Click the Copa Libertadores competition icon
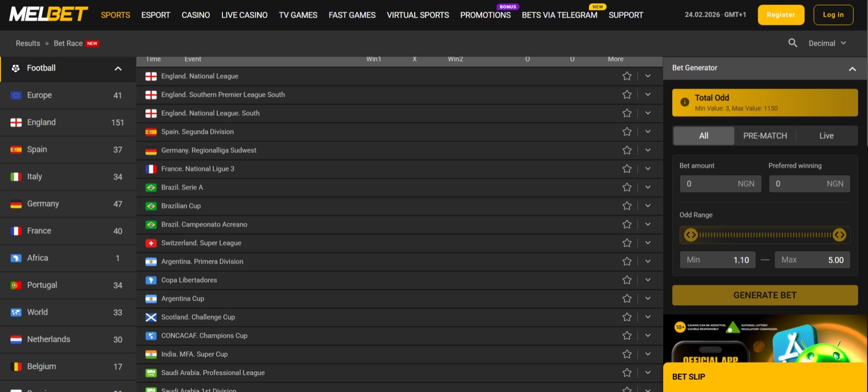868x392 pixels. [151, 280]
